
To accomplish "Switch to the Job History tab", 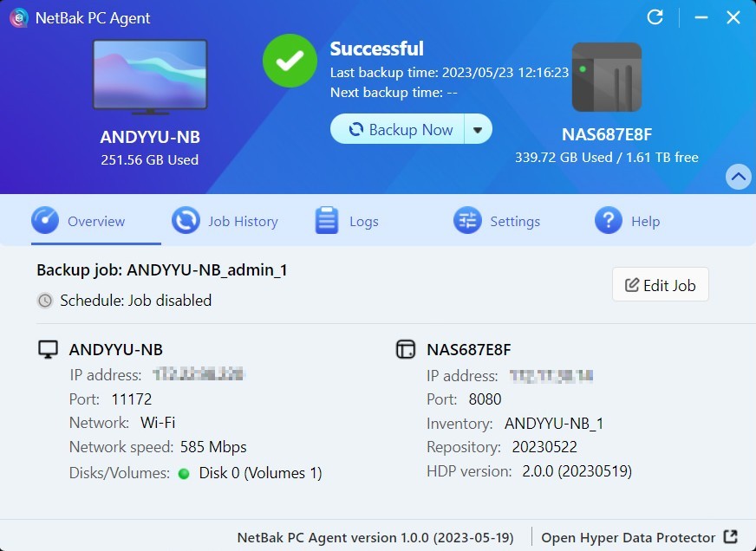I will [x=225, y=221].
